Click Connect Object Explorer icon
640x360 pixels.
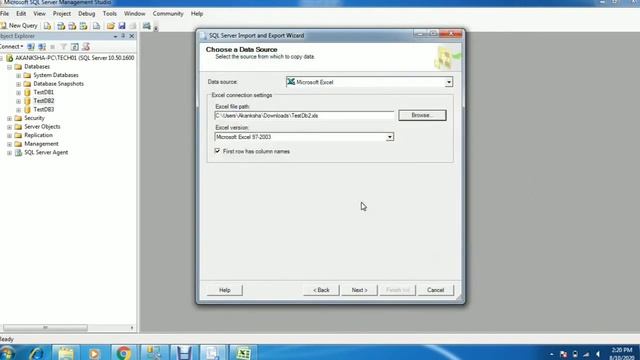pos(31,47)
